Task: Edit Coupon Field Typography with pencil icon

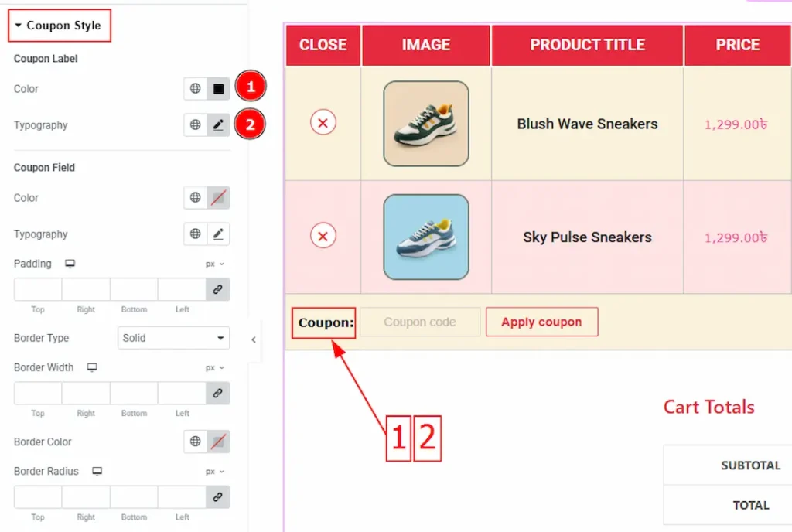Action: pos(218,234)
